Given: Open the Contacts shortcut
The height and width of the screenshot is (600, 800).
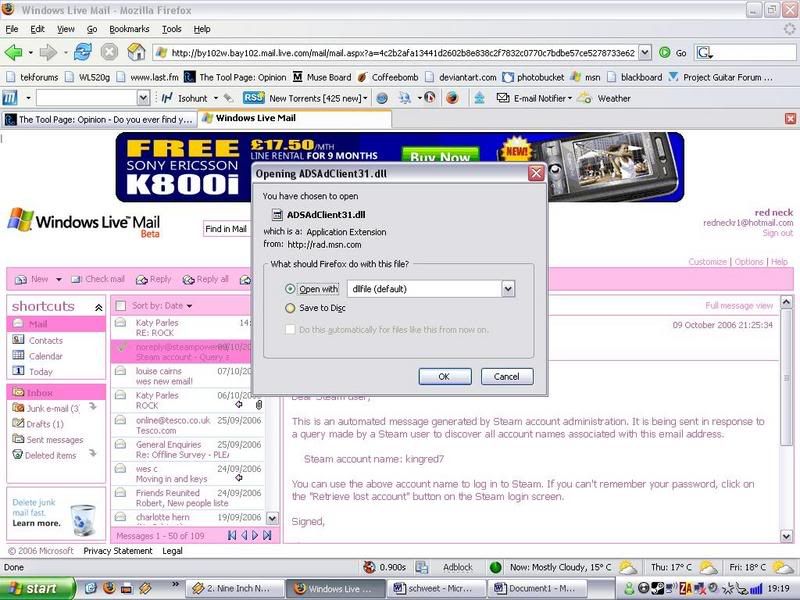Looking at the screenshot, I should click(45, 341).
